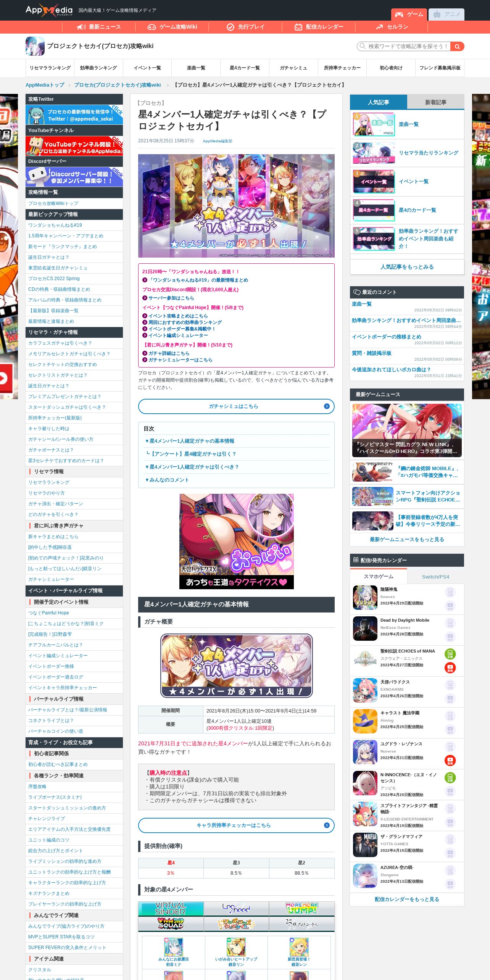Image resolution: width=490 pixels, height=980 pixels.
Task: Click the YouTubeチャンネル開設 banner
Action: 74,146
